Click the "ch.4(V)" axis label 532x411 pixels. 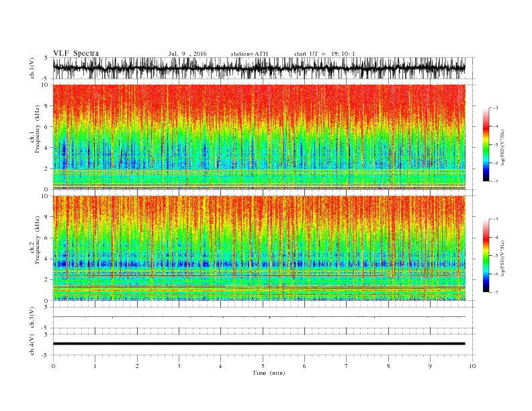coord(32,345)
